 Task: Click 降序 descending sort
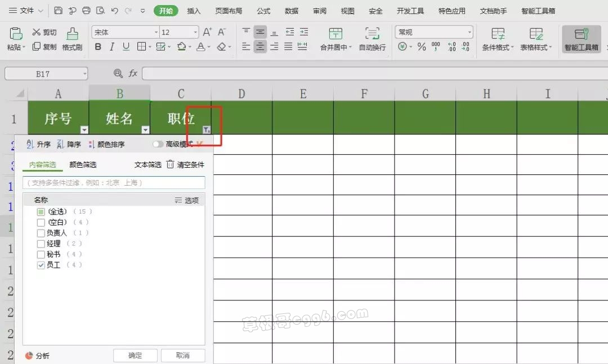pyautogui.click(x=69, y=144)
